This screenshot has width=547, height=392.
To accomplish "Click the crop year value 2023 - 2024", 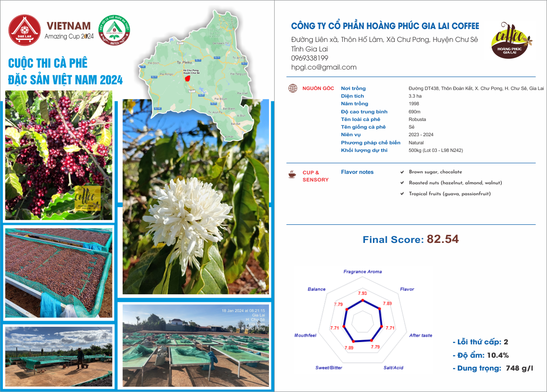I will click(x=421, y=135).
